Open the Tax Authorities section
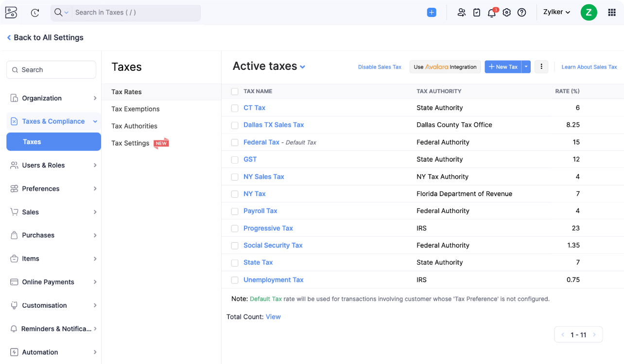Screen dimensions: 624x364 click(x=134, y=126)
